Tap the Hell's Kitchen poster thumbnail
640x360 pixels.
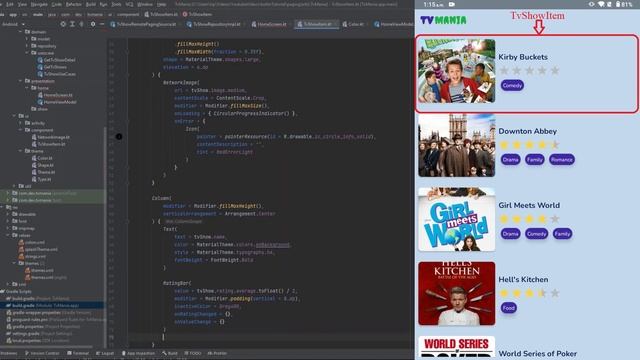point(457,293)
